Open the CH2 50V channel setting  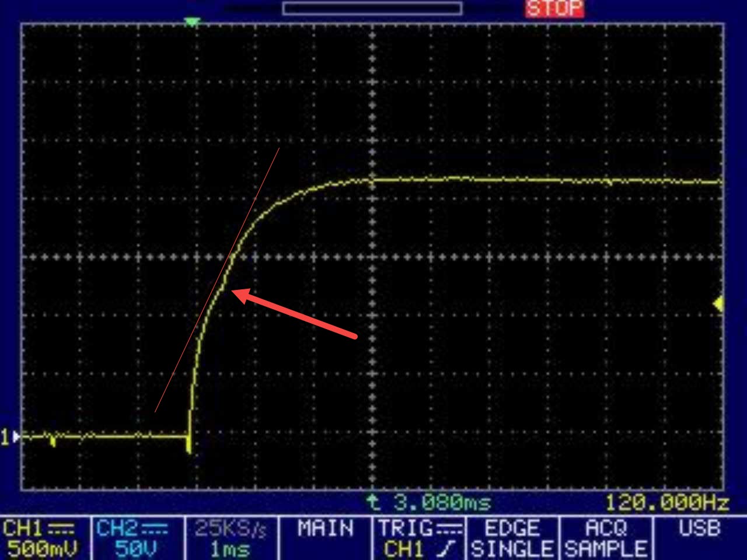click(x=134, y=538)
